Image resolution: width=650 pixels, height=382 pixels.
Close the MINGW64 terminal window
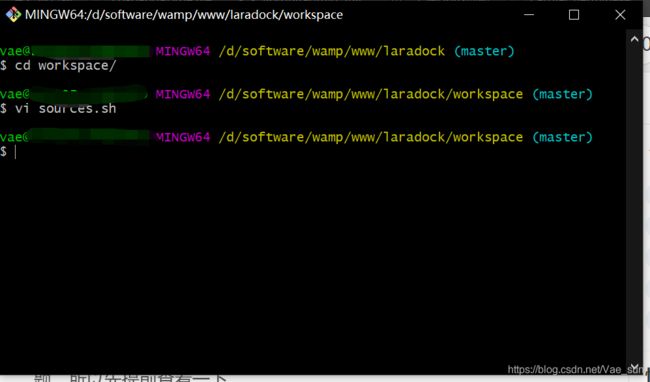coord(620,15)
